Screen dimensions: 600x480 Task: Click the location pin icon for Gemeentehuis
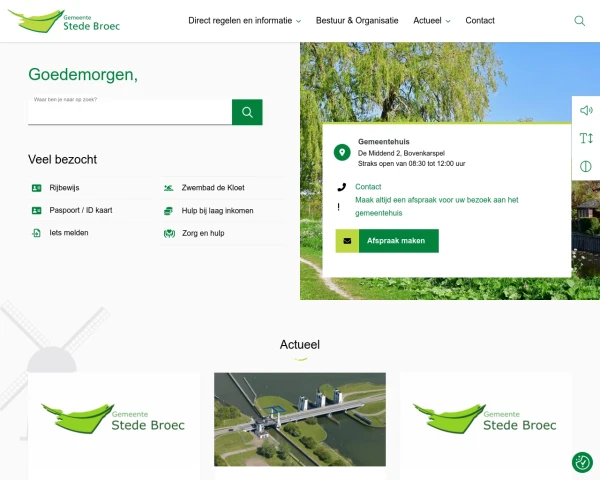[342, 152]
